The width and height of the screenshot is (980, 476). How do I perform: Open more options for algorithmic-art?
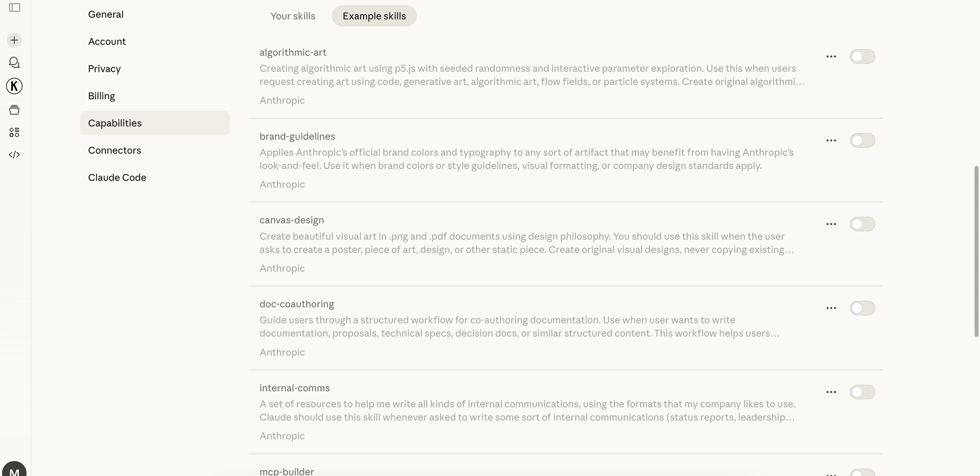click(x=831, y=57)
